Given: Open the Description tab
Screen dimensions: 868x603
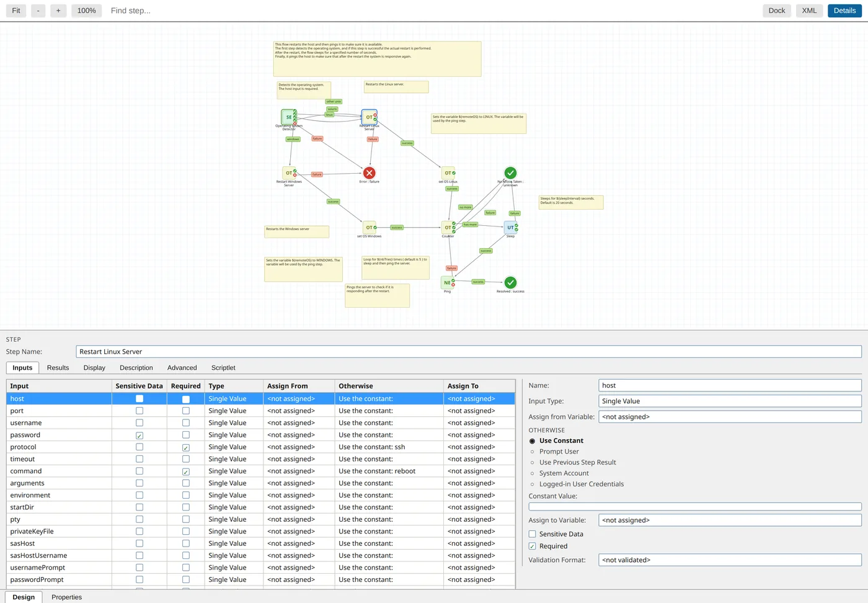Looking at the screenshot, I should (x=136, y=368).
